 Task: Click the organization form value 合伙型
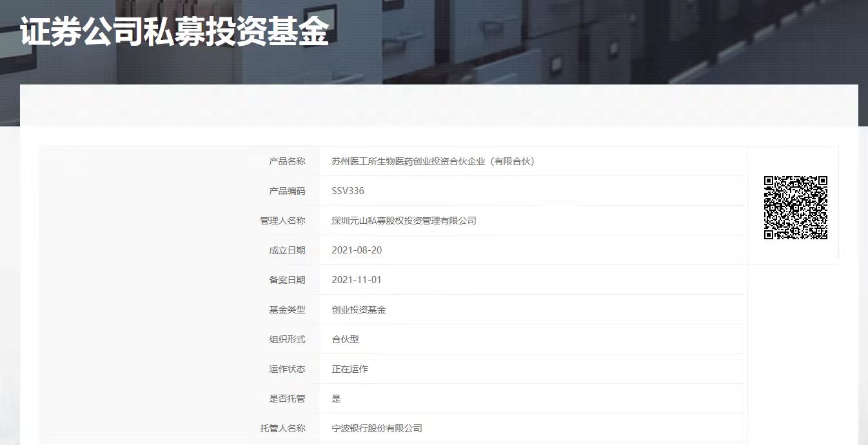point(345,339)
